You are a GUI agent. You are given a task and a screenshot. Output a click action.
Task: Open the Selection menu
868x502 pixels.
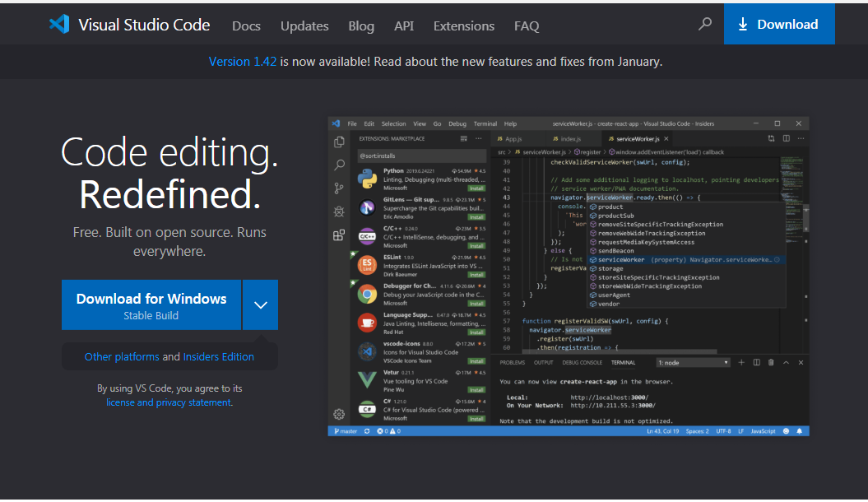(x=393, y=123)
